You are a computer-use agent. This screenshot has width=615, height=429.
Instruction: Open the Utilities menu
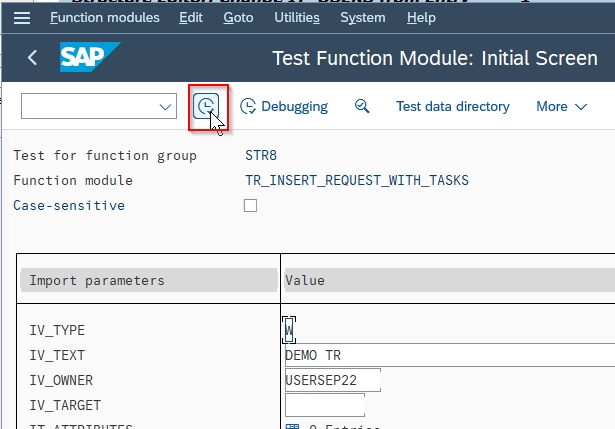coord(296,18)
